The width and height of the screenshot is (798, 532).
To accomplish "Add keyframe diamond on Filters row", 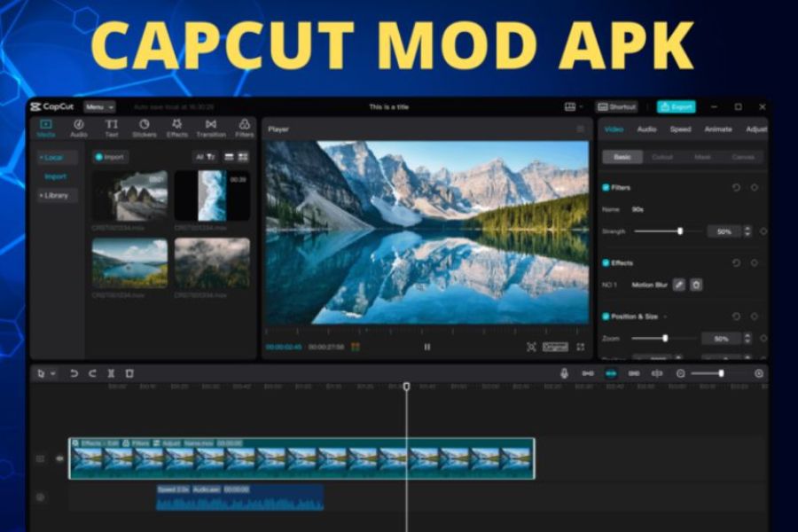I will (755, 188).
